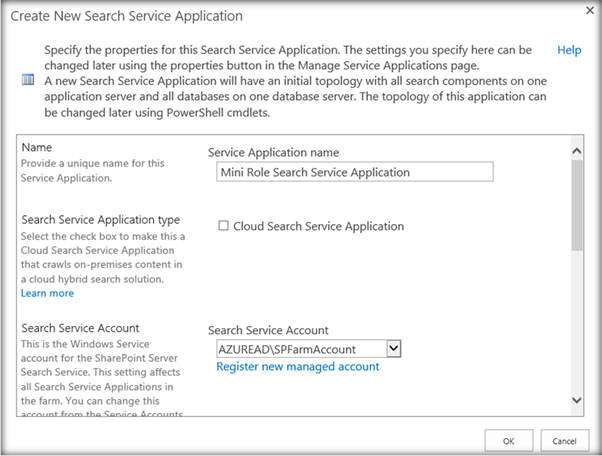This screenshot has height=456, width=602.
Task: Open the Learn more link
Action: [47, 293]
